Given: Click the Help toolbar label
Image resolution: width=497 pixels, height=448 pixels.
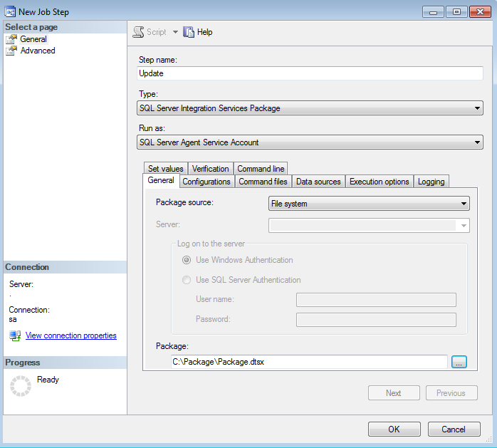Looking at the screenshot, I should (x=205, y=32).
